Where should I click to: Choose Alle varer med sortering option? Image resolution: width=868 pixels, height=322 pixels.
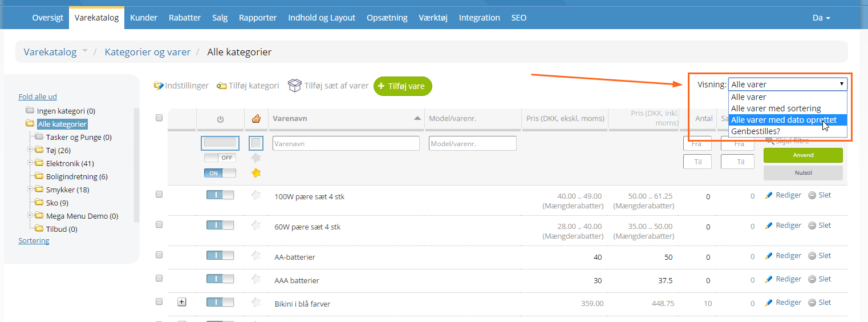click(788, 108)
